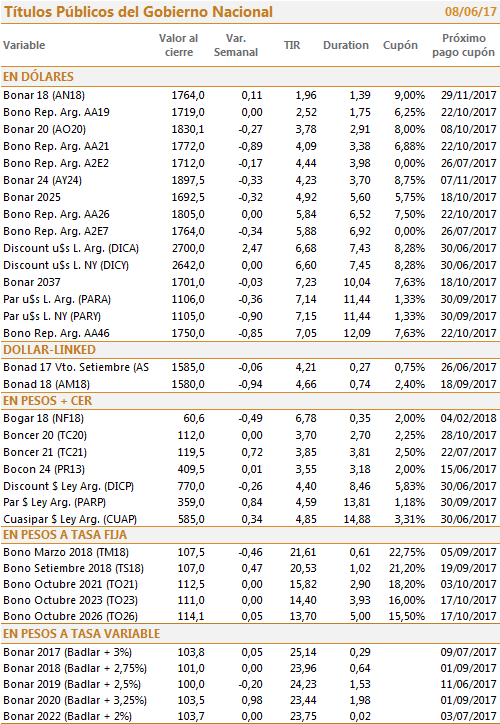Select the Bonar 2020 (Badlar + 3,25%) row
This screenshot has height=724, width=500.
(x=250, y=700)
